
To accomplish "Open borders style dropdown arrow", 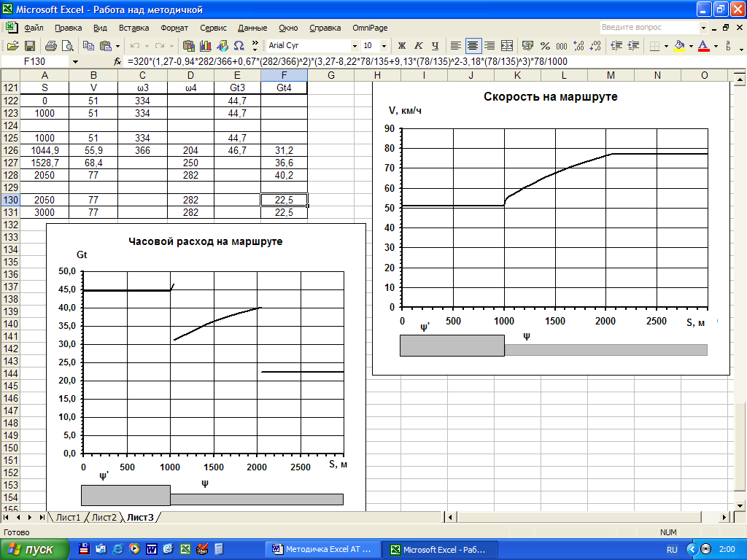I will (x=666, y=46).
